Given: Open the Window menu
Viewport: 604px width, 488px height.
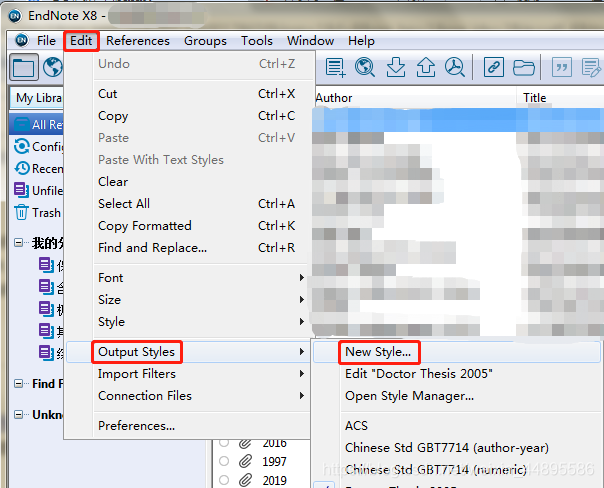Looking at the screenshot, I should point(310,40).
